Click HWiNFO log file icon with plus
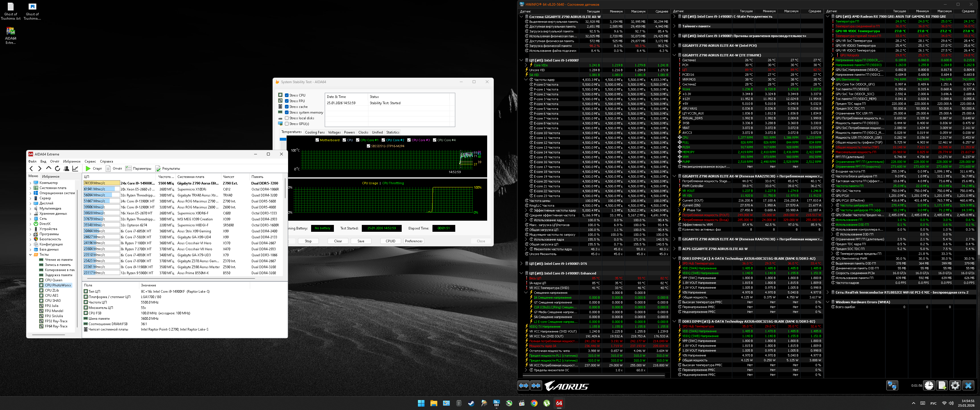 [x=942, y=386]
